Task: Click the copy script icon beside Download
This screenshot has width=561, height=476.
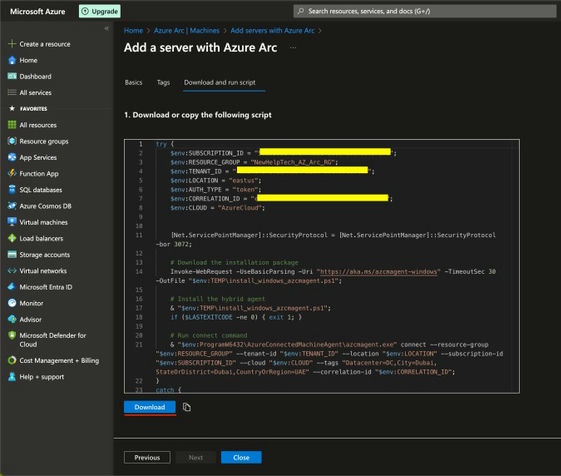Action: coord(187,407)
